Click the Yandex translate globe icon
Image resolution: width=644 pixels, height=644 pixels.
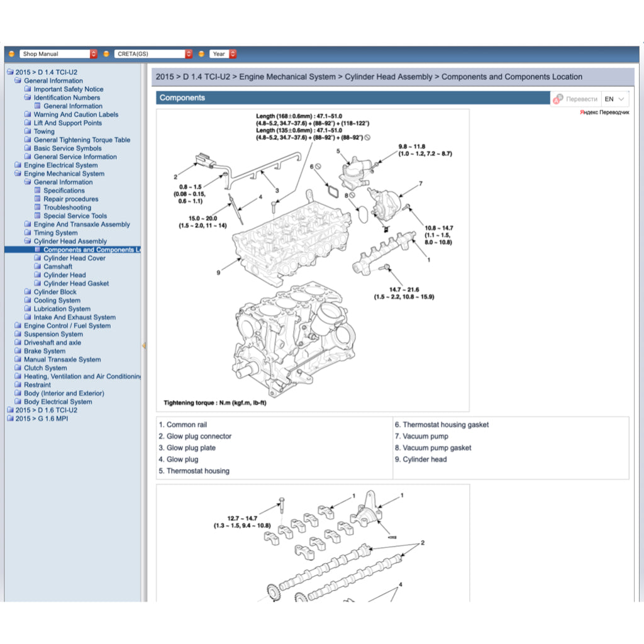pyautogui.click(x=558, y=98)
